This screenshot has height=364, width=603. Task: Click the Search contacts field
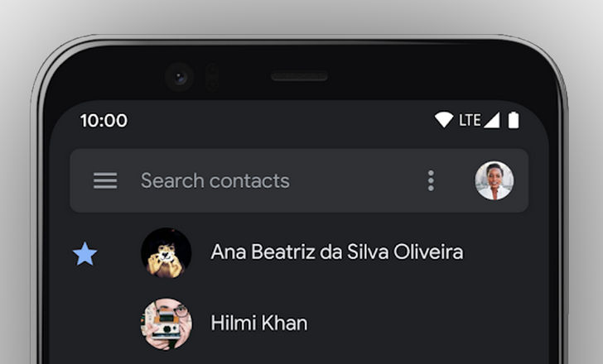215,180
